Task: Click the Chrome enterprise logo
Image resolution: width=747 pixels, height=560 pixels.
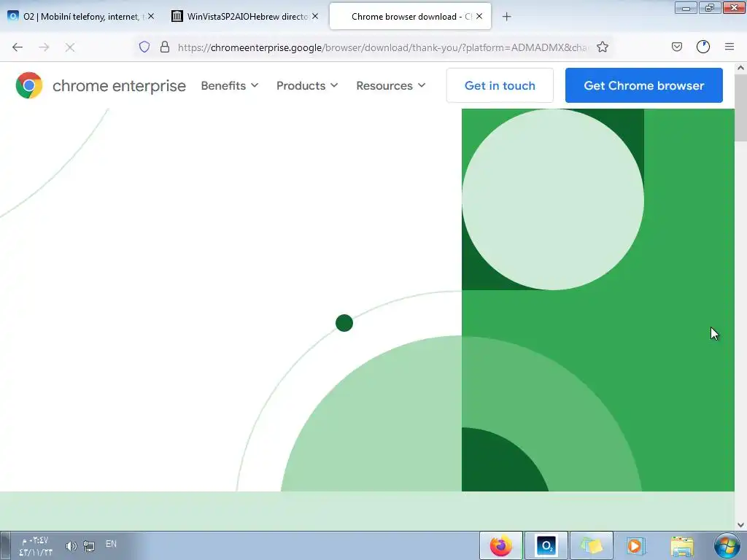Action: point(29,85)
